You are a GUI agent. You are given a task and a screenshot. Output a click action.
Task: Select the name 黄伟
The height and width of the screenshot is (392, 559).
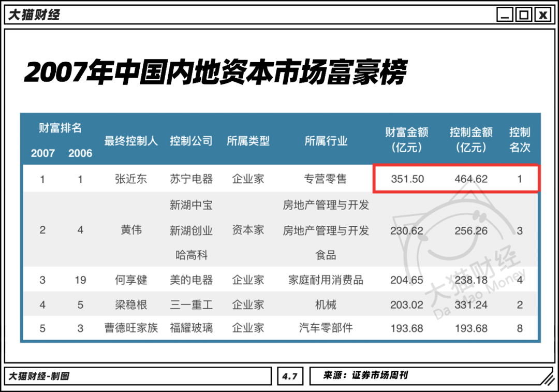click(131, 230)
